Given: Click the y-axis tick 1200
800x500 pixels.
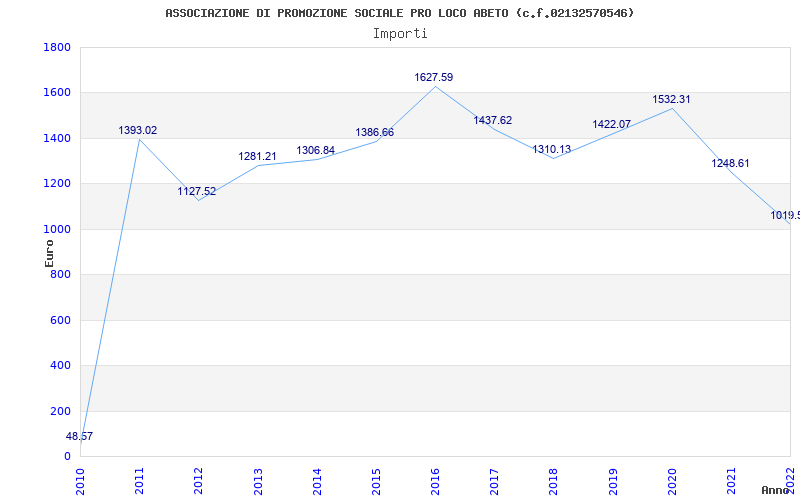Looking at the screenshot, I should point(57,184).
